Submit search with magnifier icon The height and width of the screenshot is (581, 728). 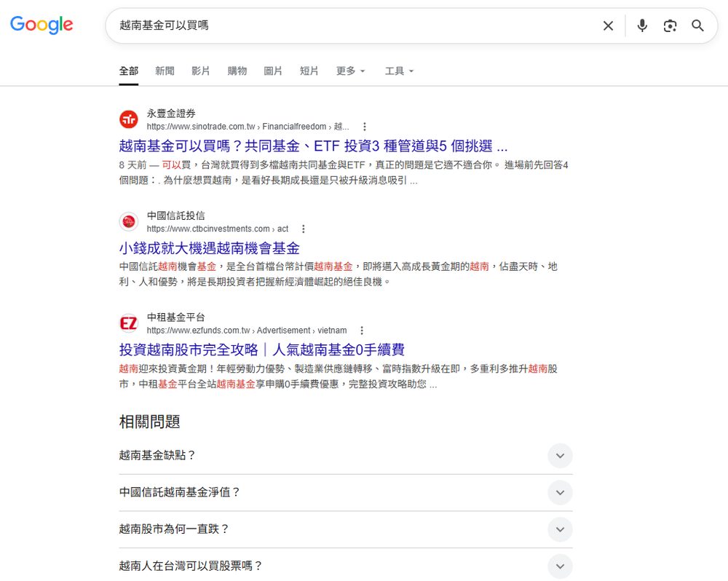pos(697,25)
